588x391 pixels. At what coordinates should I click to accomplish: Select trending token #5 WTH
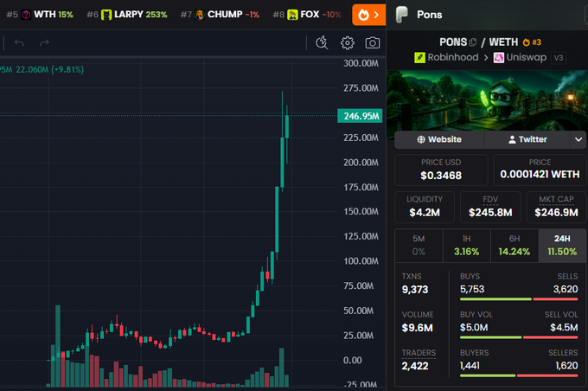(x=40, y=15)
